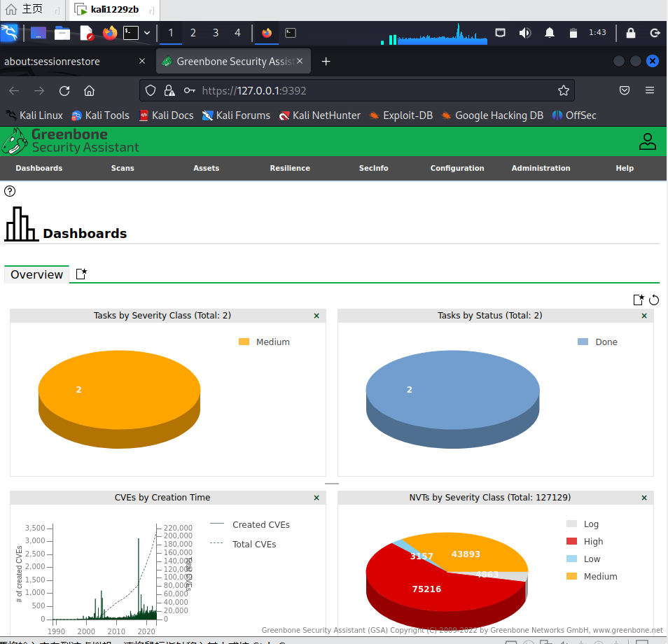Remove the Tasks by Severity Class chart
The height and width of the screenshot is (644, 668).
pos(316,316)
